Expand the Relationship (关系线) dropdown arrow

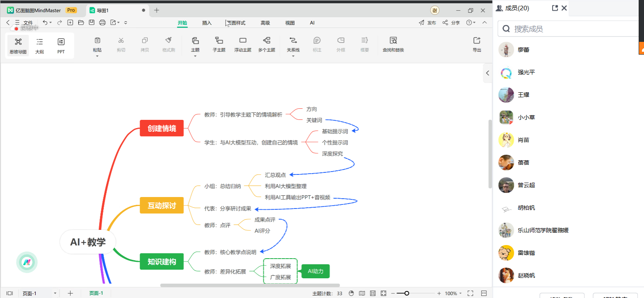point(293,56)
